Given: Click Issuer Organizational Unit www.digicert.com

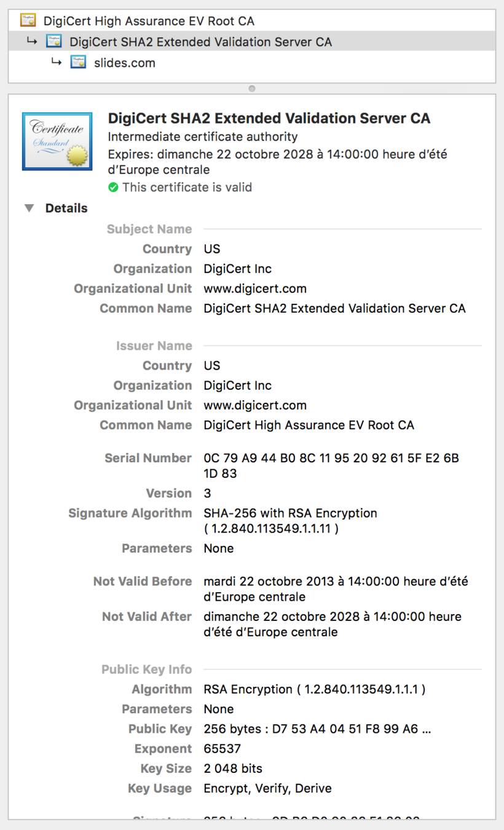Looking at the screenshot, I should tap(255, 405).
